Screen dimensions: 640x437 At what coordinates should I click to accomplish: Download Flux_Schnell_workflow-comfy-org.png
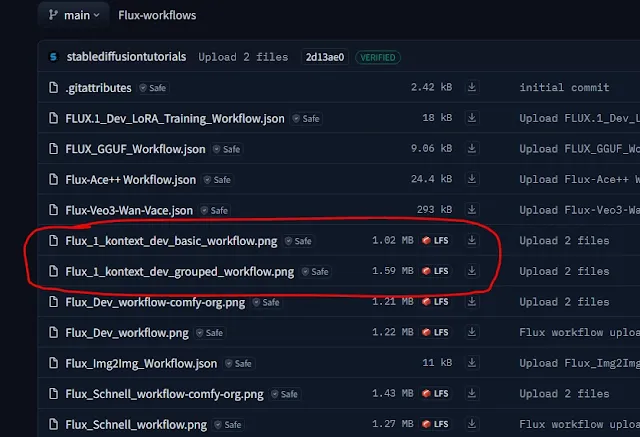[472, 393]
